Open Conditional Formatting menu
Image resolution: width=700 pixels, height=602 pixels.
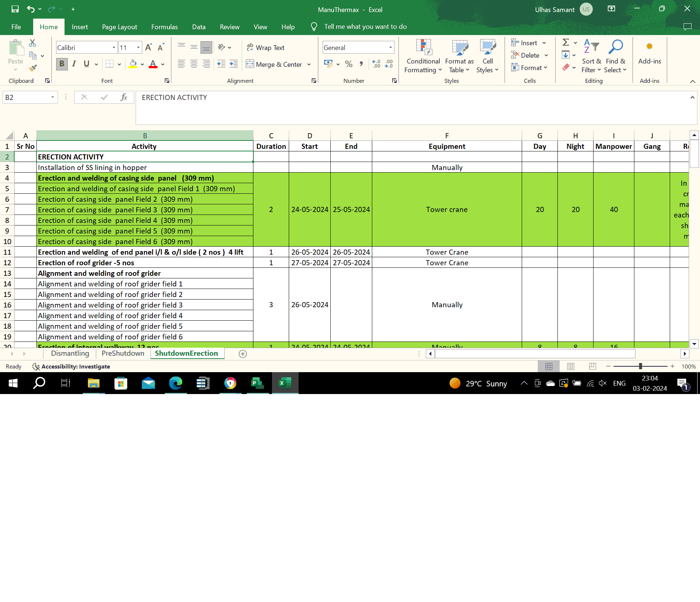[423, 57]
